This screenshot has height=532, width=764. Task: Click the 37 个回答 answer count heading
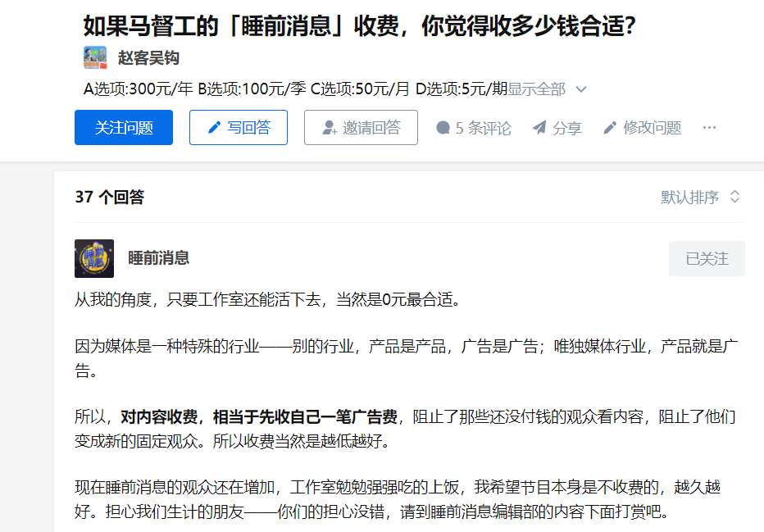tap(110, 197)
